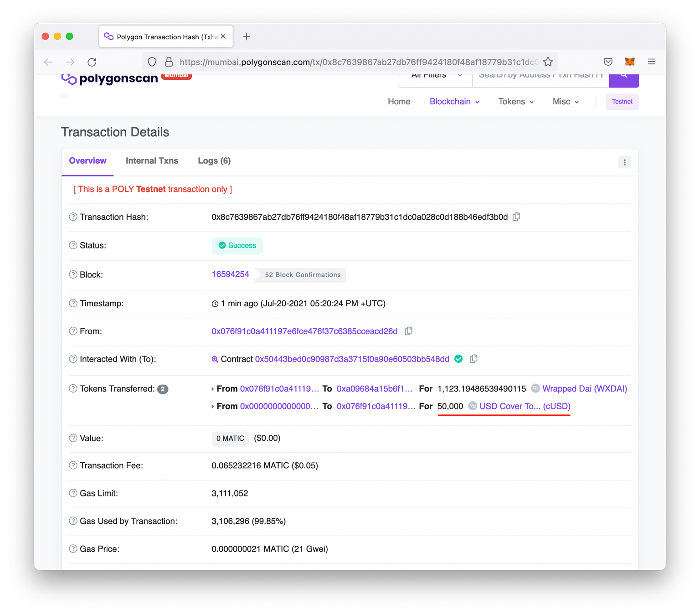Expand the WXDAI transfer row arrow
700x615 pixels.
[213, 389]
